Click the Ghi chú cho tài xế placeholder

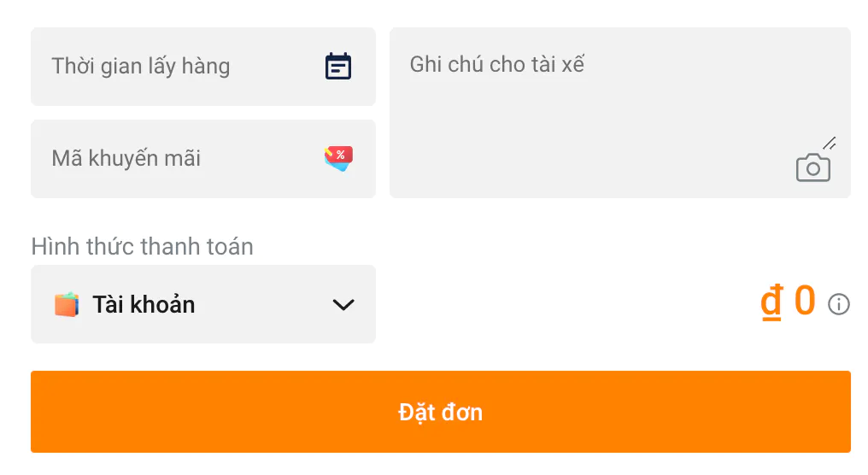pyautogui.click(x=497, y=65)
